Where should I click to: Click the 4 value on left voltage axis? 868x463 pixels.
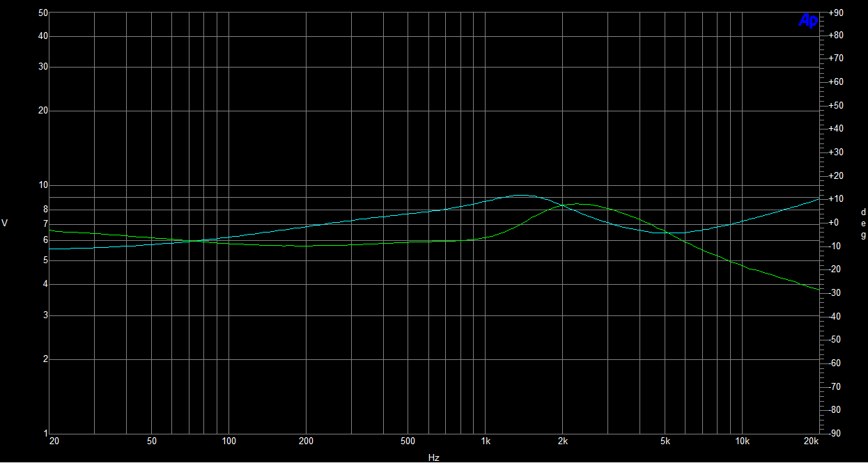[x=45, y=283]
